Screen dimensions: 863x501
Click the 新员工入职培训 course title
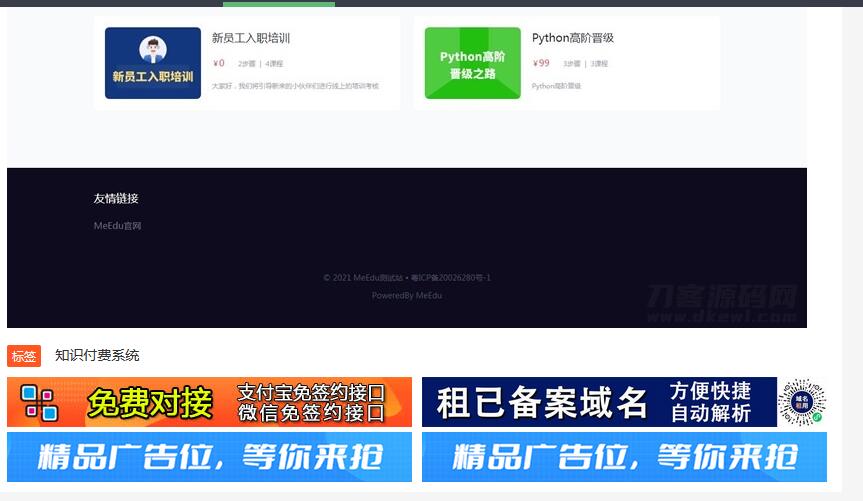[251, 38]
